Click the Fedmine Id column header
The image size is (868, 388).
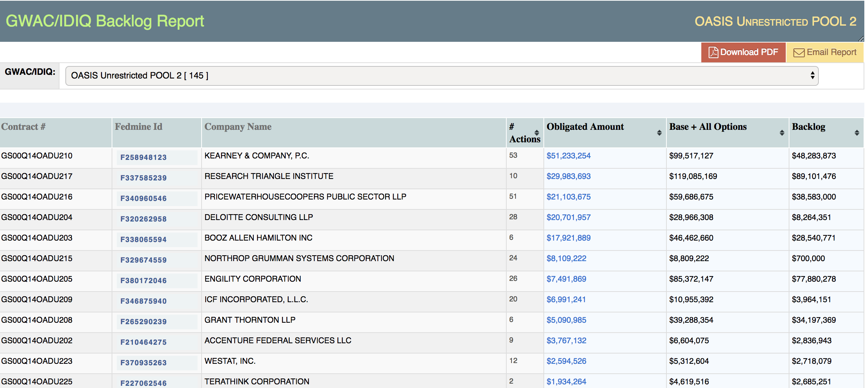point(157,133)
